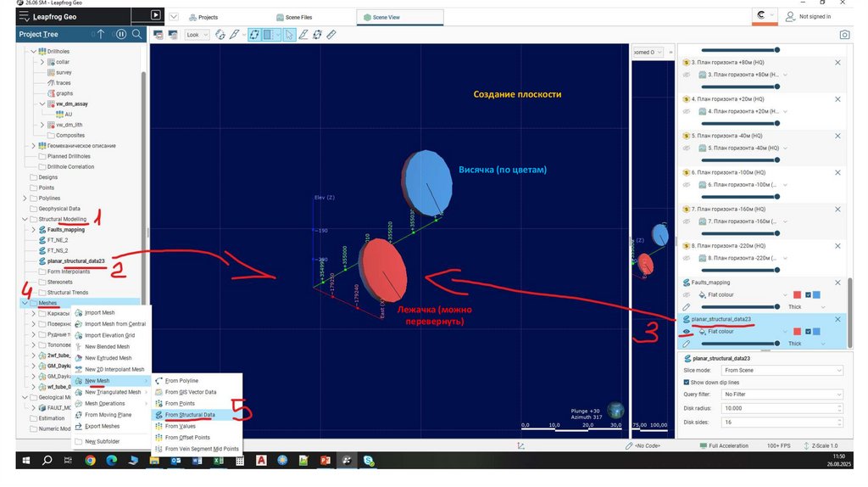Click Z-Scale 1.0 in status bar

(821, 445)
